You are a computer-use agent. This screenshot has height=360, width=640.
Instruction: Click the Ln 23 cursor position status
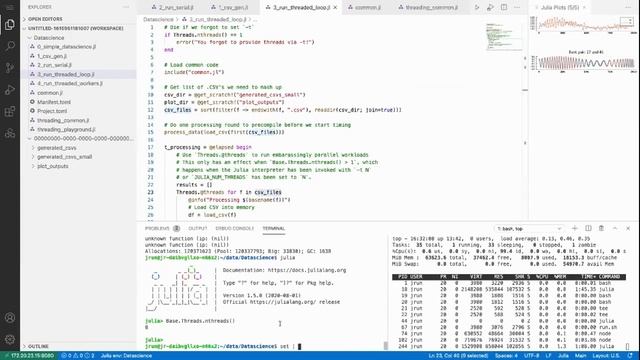[458, 356]
